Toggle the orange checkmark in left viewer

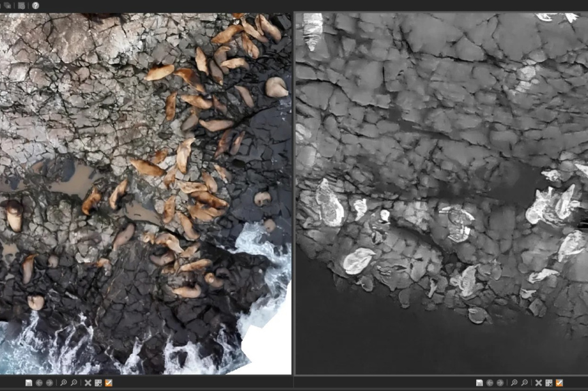click(109, 383)
